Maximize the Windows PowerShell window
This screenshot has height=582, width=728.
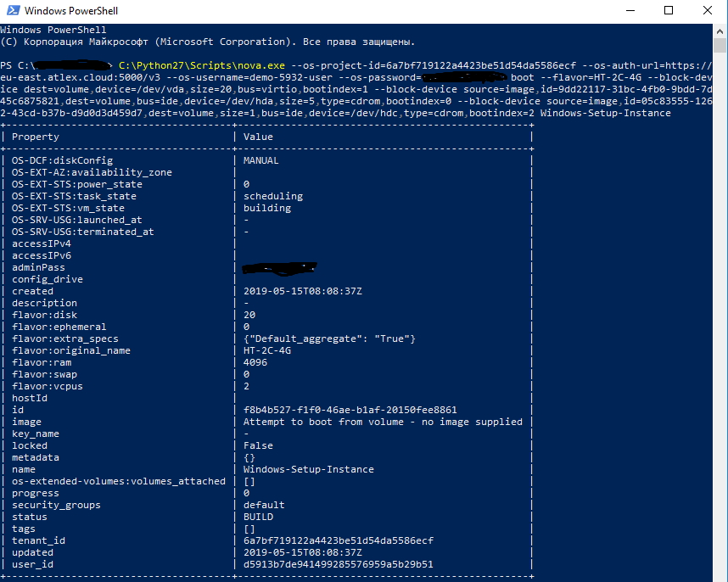[669, 10]
